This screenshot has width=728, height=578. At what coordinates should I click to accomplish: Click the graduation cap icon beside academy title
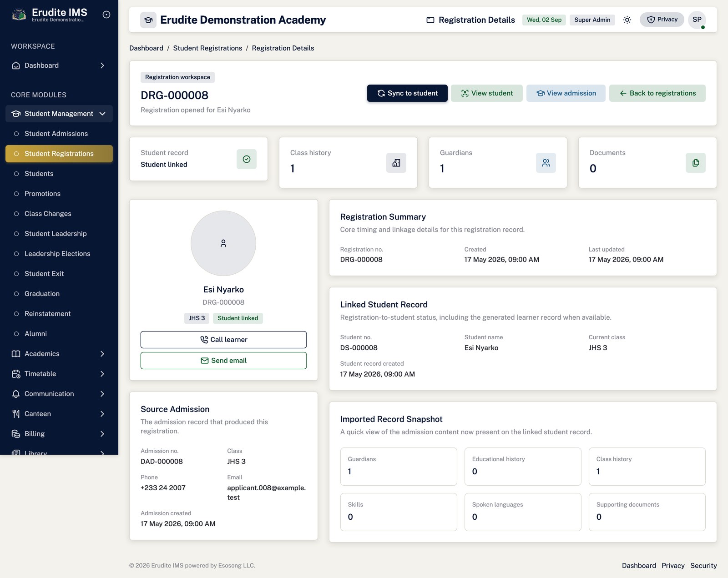point(148,20)
